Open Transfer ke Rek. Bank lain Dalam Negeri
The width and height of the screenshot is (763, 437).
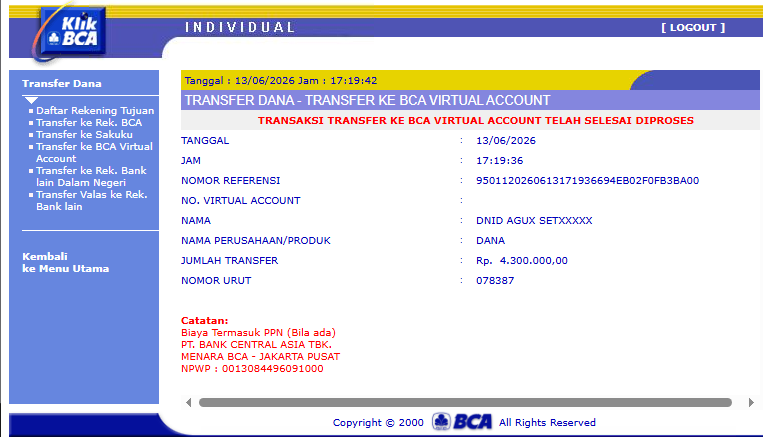[91, 176]
